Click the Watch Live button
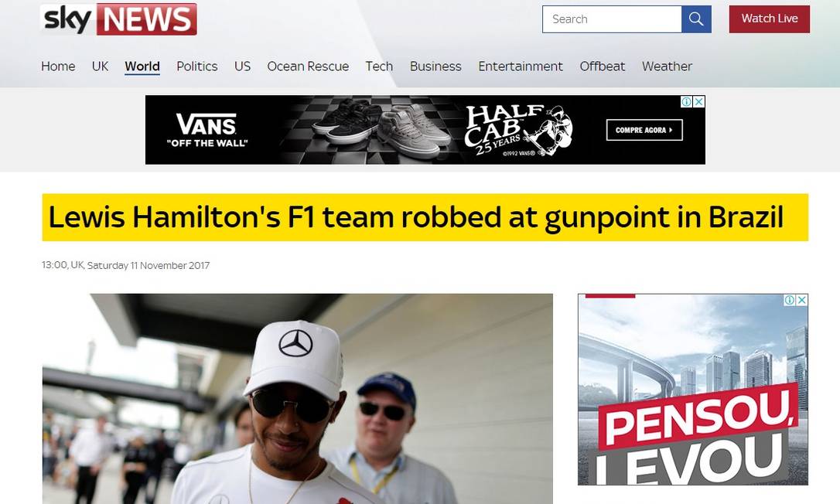Image resolution: width=840 pixels, height=504 pixels. click(770, 19)
